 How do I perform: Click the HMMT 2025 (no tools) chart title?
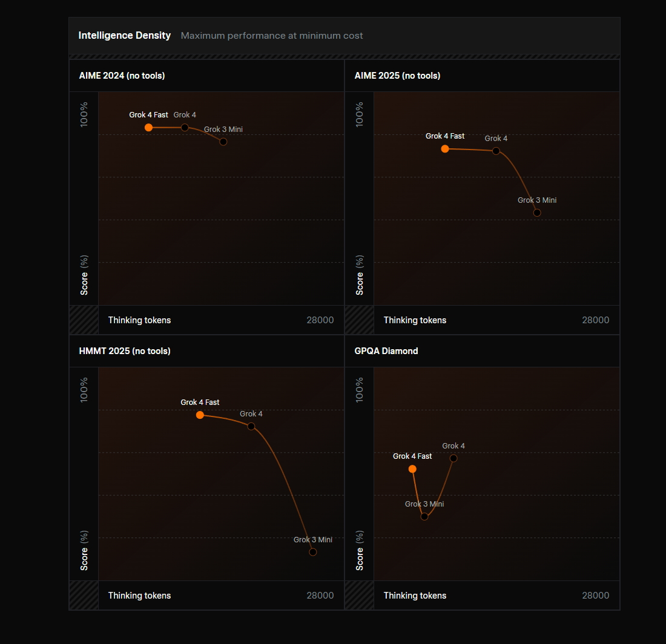125,351
